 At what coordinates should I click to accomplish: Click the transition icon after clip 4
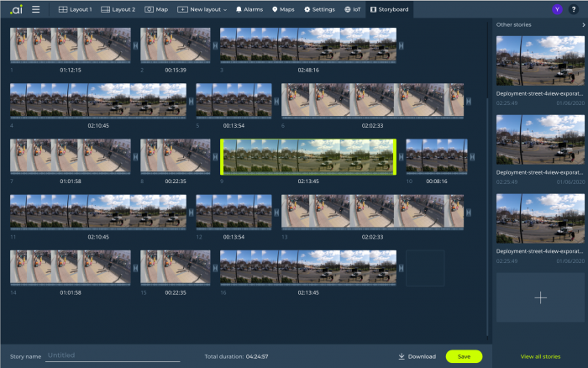point(192,102)
